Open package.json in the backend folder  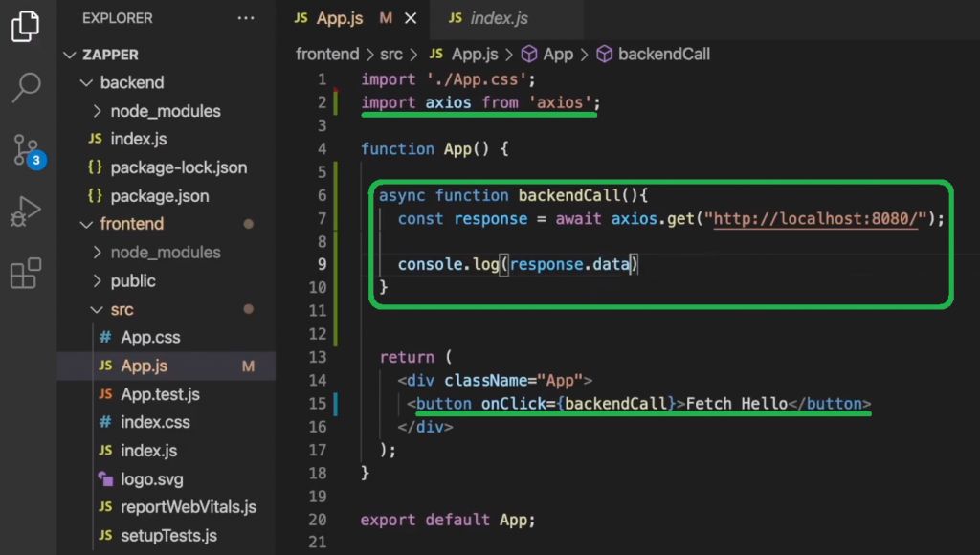159,196
